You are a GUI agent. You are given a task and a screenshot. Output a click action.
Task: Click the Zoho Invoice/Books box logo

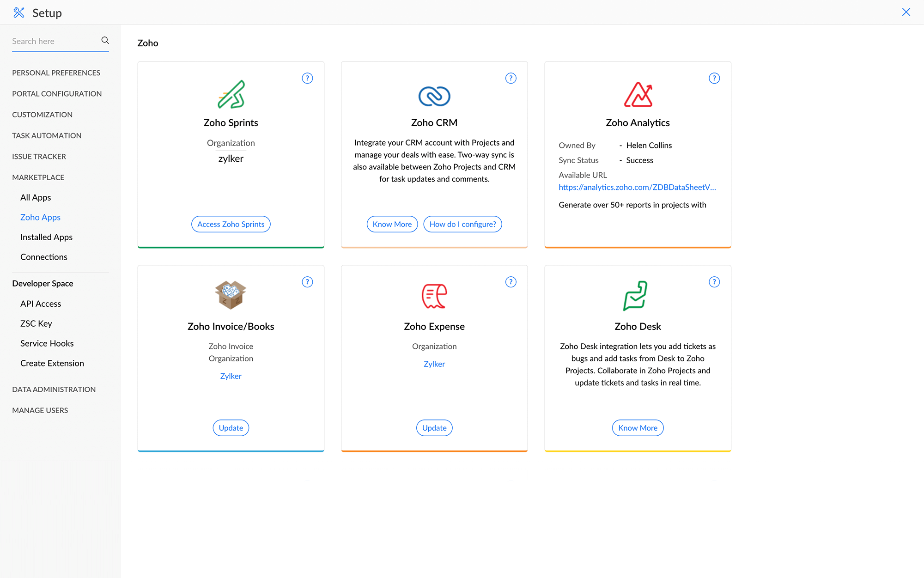231,295
